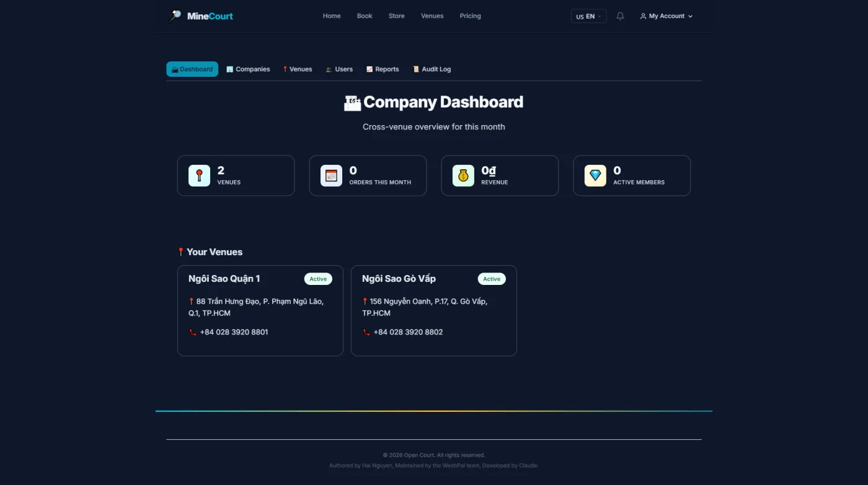Switch to the Companies tab
This screenshot has height=485, width=868.
pos(248,69)
